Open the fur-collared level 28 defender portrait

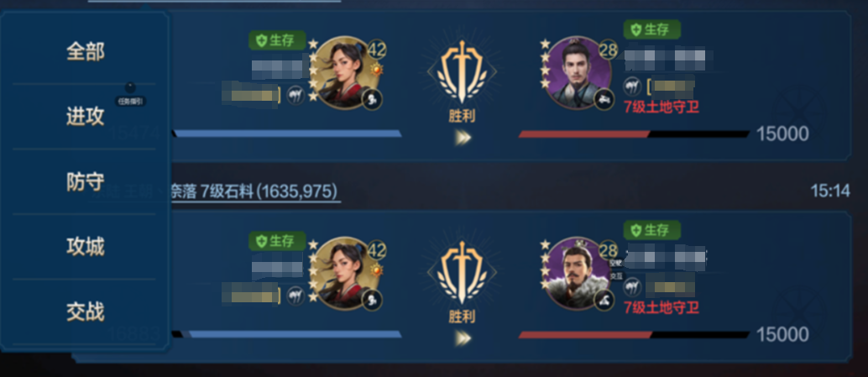point(578,274)
